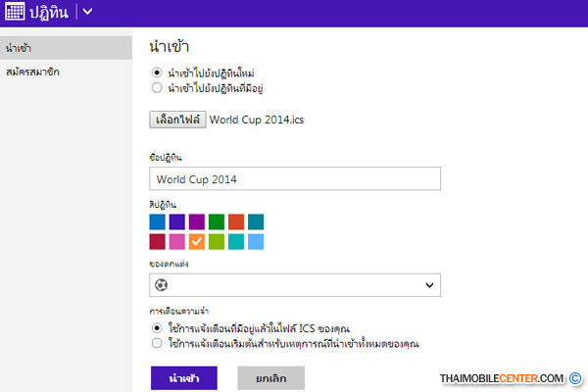The width and height of the screenshot is (588, 392).
Task: Select use reminders from ICS file option
Action: click(157, 328)
